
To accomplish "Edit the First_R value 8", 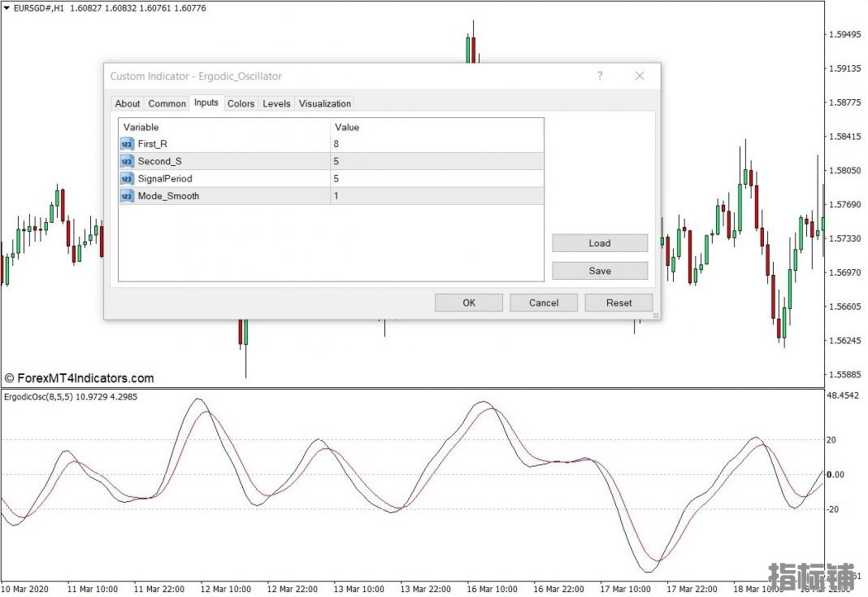I will (436, 144).
